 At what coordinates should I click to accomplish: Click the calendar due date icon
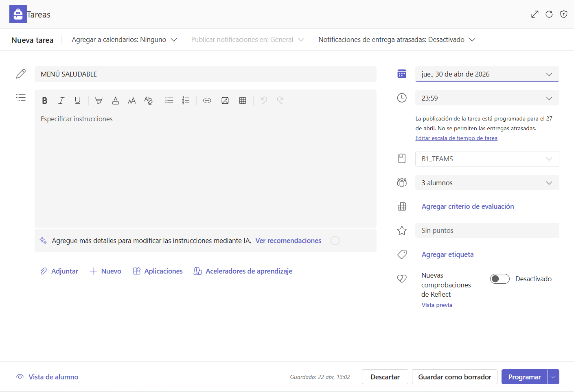pyautogui.click(x=402, y=74)
